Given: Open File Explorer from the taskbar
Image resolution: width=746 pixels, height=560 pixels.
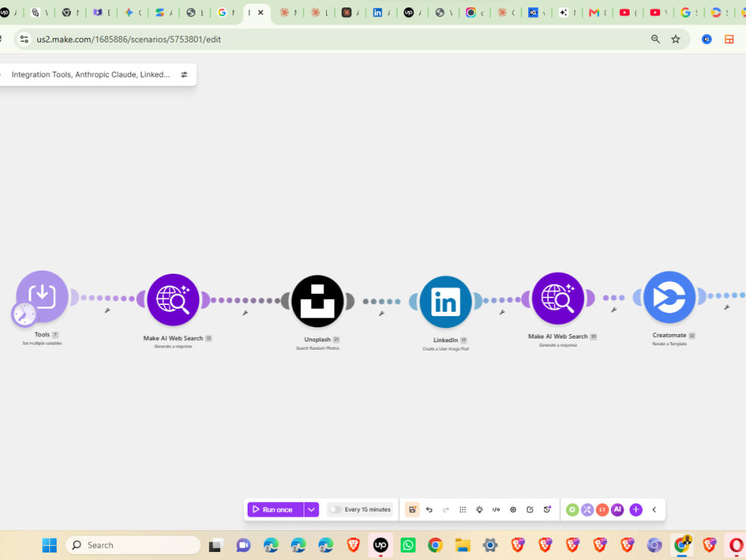Looking at the screenshot, I should pyautogui.click(x=463, y=545).
